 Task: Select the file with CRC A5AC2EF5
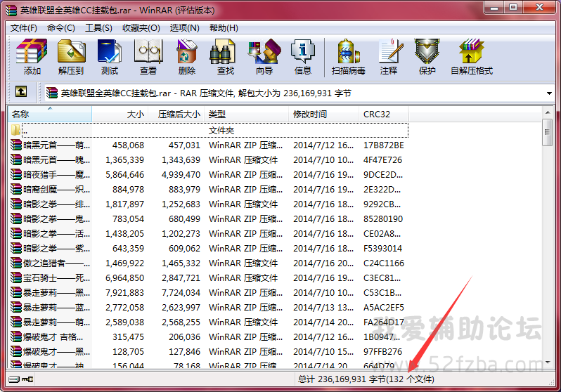(209, 307)
